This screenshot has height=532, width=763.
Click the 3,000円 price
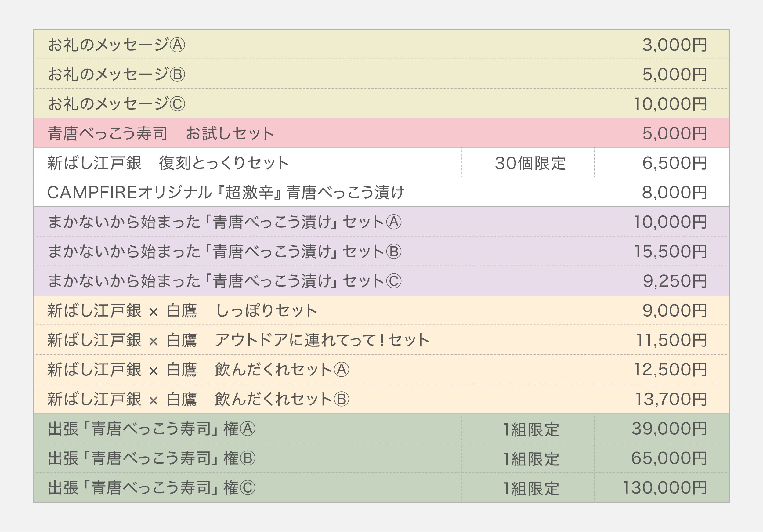pos(674,45)
